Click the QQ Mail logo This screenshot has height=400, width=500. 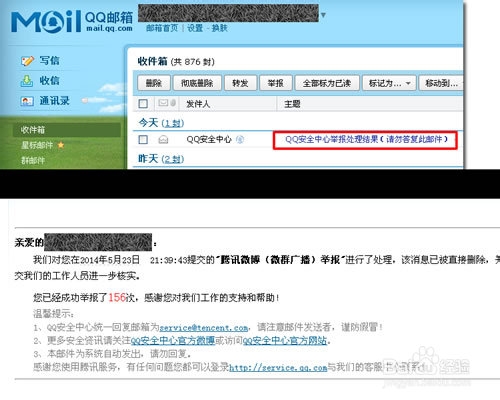coord(72,21)
